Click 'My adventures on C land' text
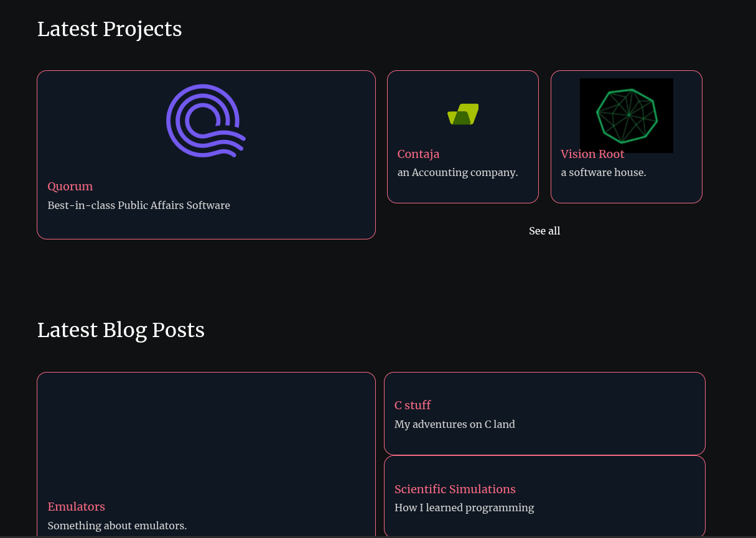Image resolution: width=756 pixels, height=538 pixels. [454, 424]
